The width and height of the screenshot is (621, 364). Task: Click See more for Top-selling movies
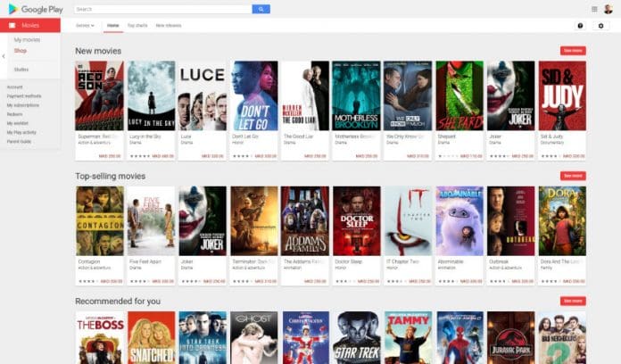572,176
